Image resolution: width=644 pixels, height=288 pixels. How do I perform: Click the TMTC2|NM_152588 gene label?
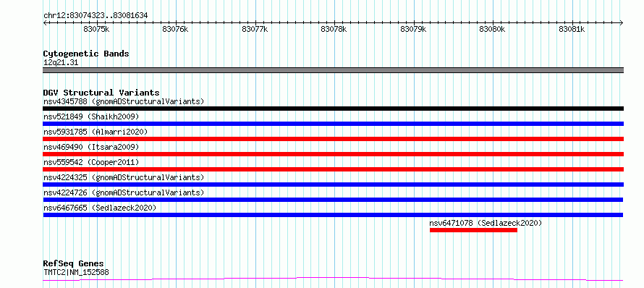pos(76,272)
